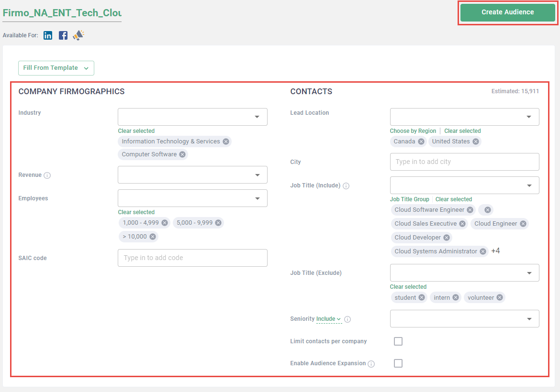
Task: Click the Create Audience button
Action: [x=507, y=12]
